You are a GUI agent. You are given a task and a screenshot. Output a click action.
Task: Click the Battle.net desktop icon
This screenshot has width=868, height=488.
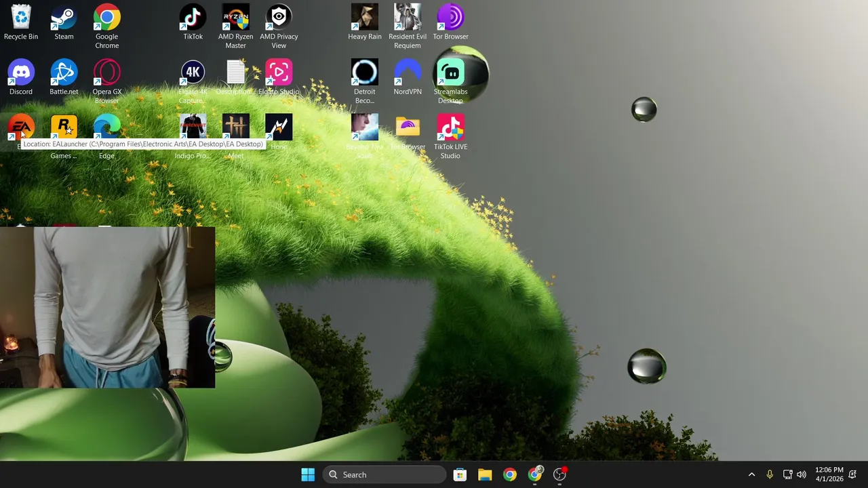click(x=64, y=77)
